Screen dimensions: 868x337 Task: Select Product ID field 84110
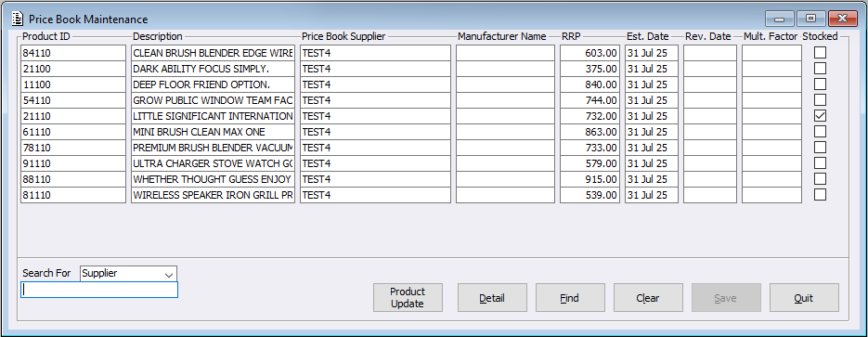(73, 53)
